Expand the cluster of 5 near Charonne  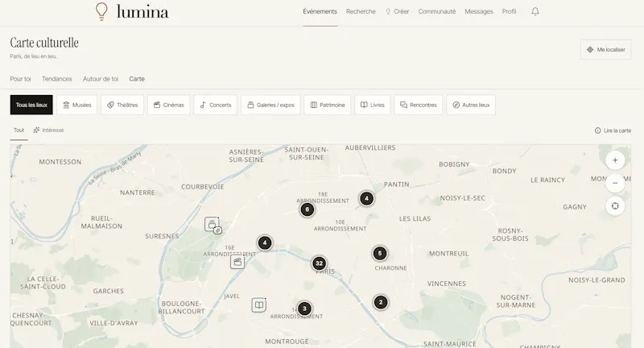(380, 253)
